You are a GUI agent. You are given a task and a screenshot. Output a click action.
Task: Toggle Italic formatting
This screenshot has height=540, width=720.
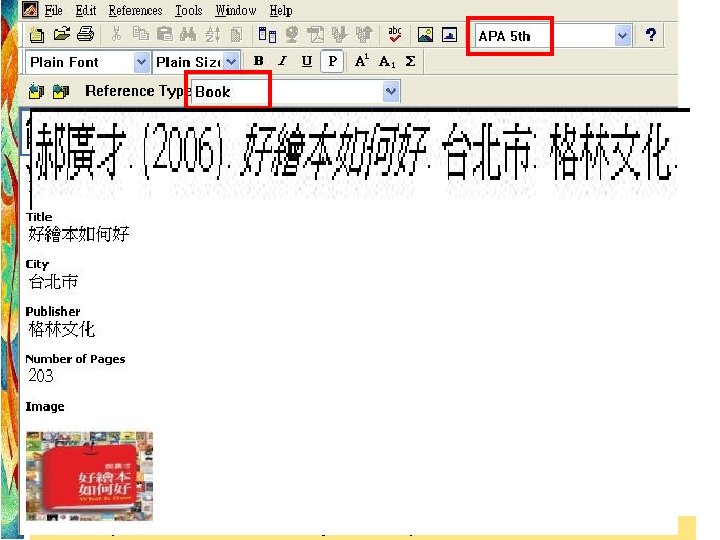[282, 61]
